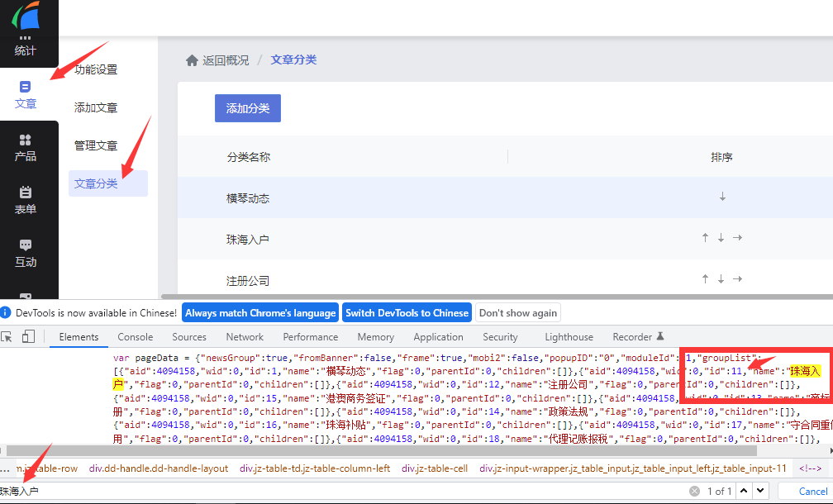833x504 pixels.
Task: Move 注册公司 category down with arrow
Action: tap(721, 279)
